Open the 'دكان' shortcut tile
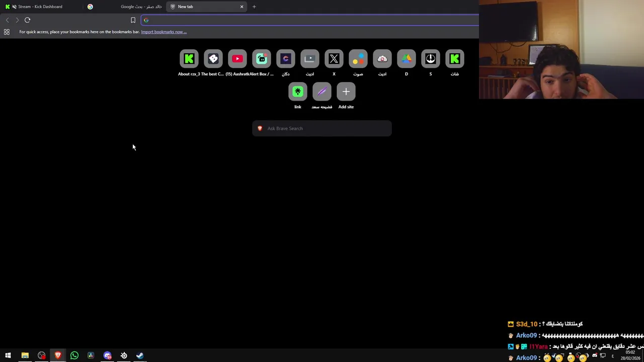Screen dimensions: 644x362 coord(286,59)
